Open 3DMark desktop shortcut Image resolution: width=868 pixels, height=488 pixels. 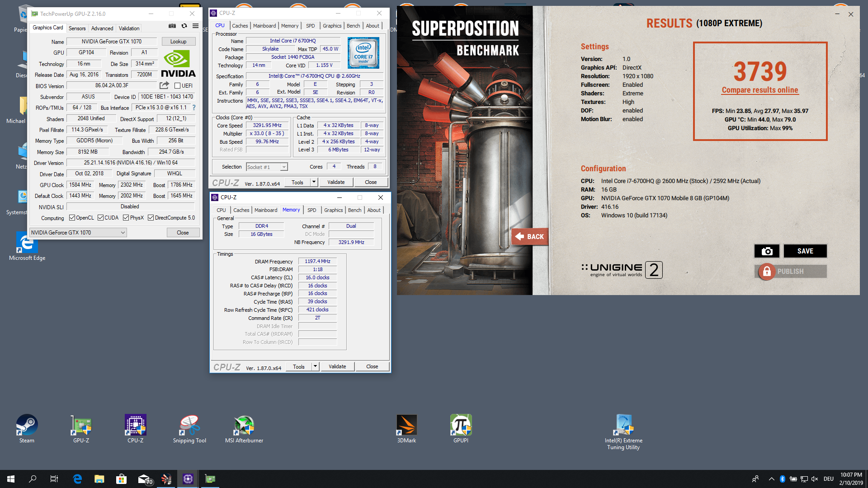pos(406,429)
